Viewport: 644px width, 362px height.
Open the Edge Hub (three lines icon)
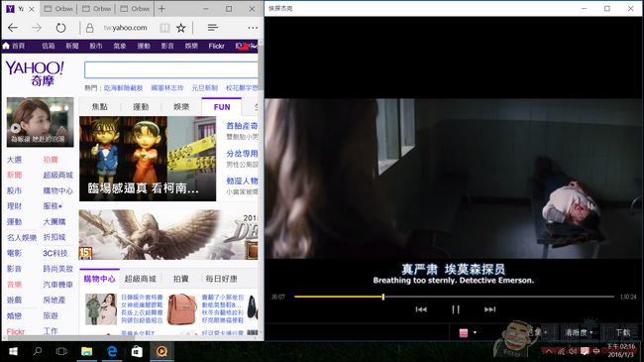pyautogui.click(x=212, y=28)
